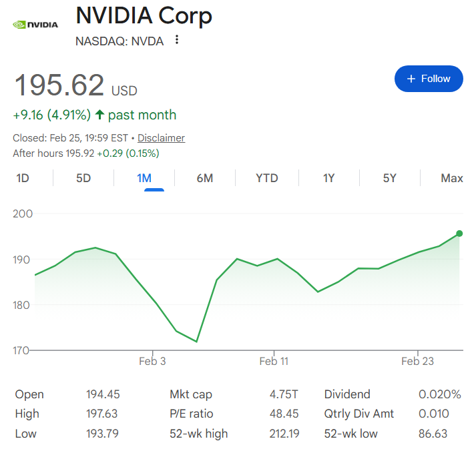Select the 5D chart range

(83, 178)
